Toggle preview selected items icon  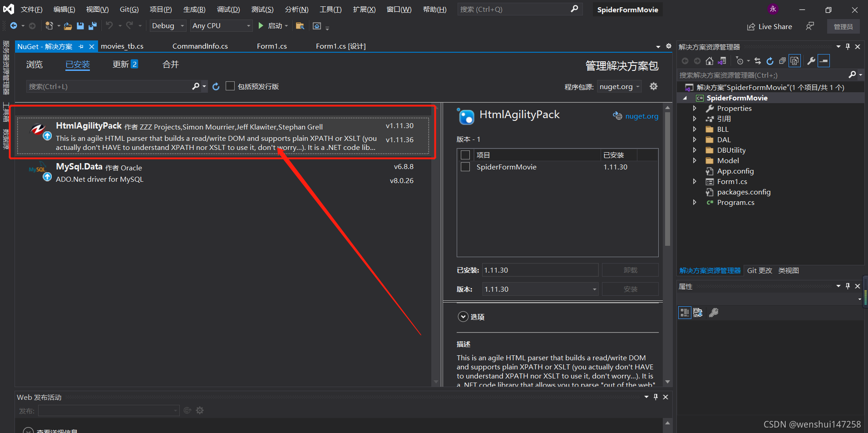tap(824, 61)
